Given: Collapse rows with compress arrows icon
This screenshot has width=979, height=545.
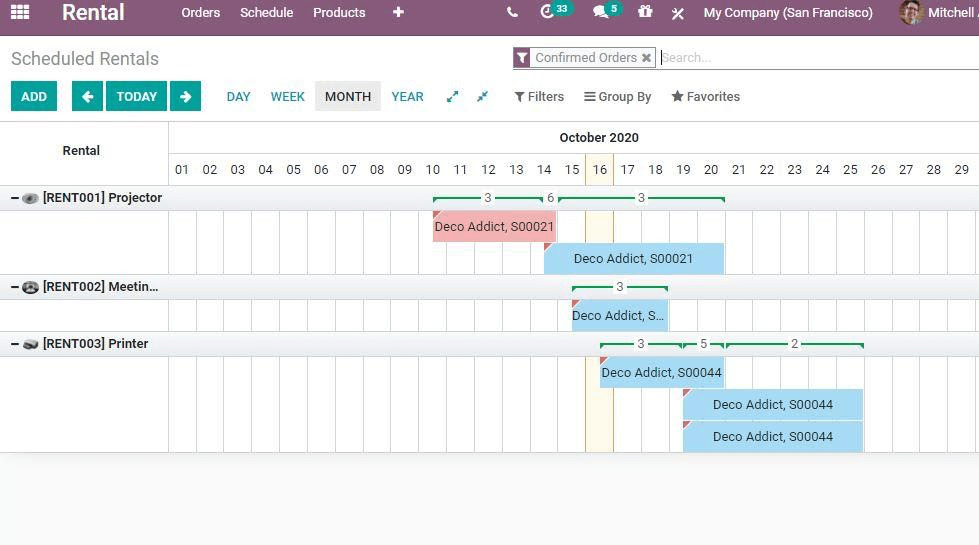Looking at the screenshot, I should (x=482, y=97).
